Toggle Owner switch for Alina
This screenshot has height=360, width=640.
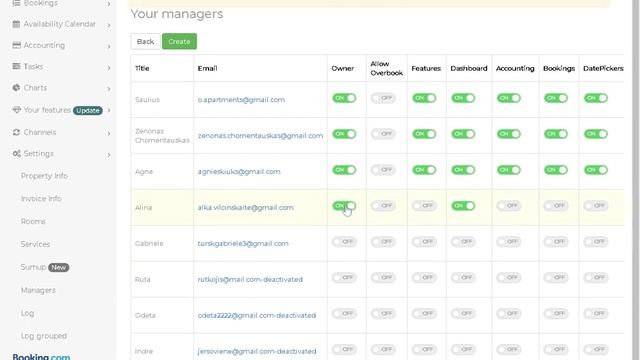pyautogui.click(x=344, y=206)
